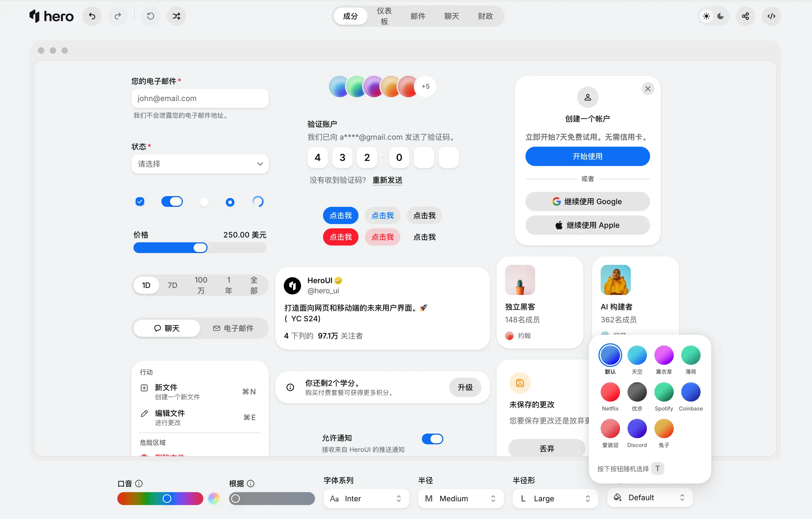
Task: Close the 创建一个帐户 card
Action: tap(648, 89)
